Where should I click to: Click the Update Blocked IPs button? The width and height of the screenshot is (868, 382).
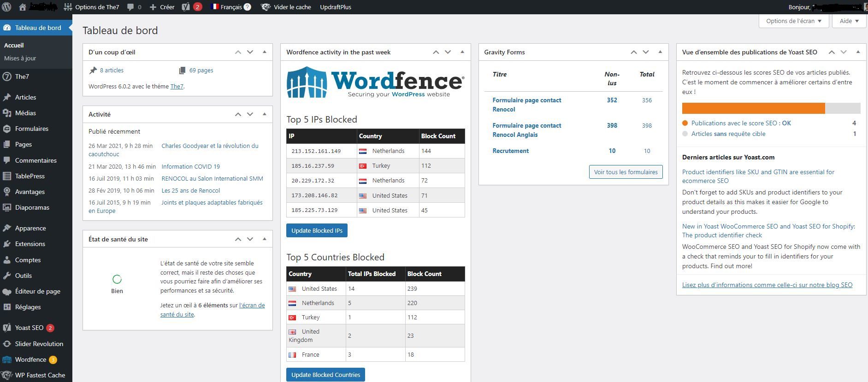pos(317,230)
